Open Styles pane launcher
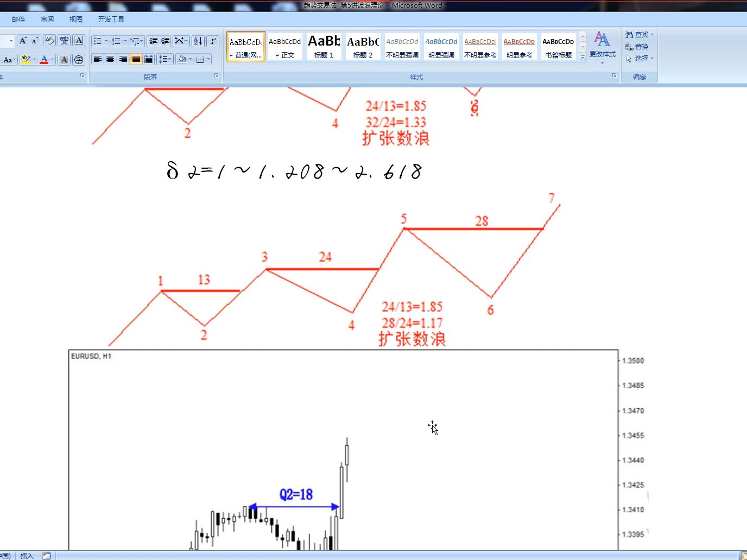This screenshot has height=560, width=747. coord(615,75)
